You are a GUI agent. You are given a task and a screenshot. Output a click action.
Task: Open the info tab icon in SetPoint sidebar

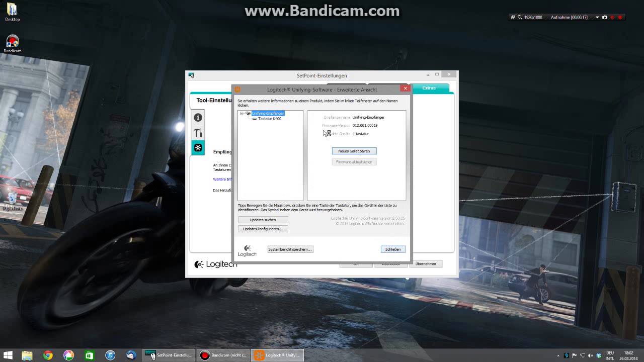tap(198, 117)
